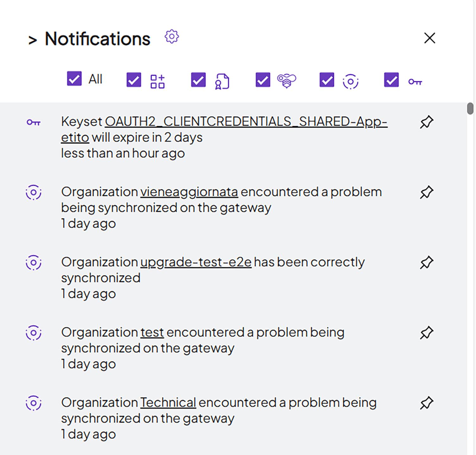476x455 pixels.
Task: Click the key icon on the keyset expiry notification
Action: [x=34, y=122]
